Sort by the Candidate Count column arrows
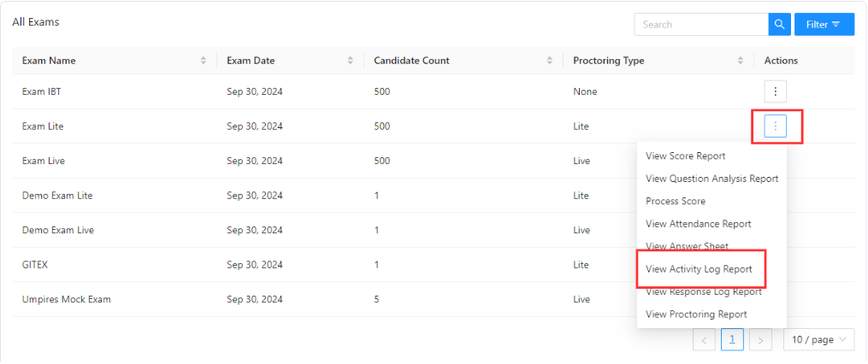 [x=550, y=61]
